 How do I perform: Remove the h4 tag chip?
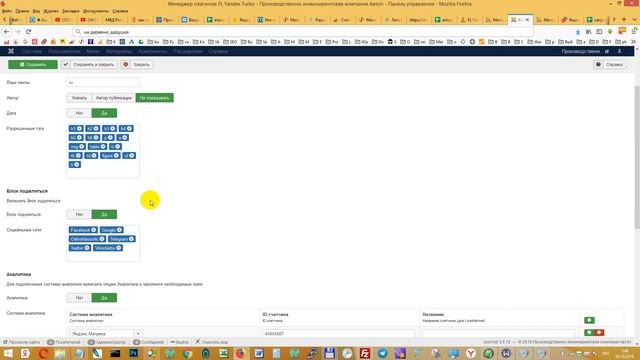tap(129, 129)
